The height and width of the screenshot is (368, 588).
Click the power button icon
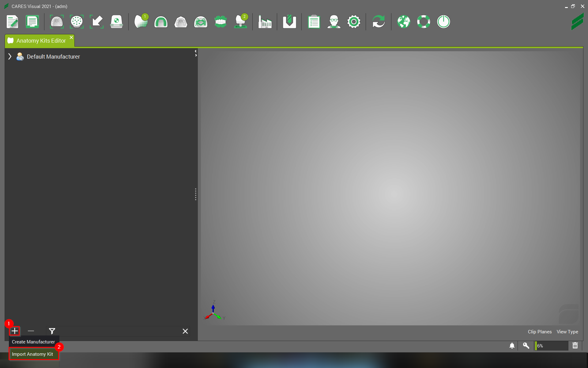443,22
